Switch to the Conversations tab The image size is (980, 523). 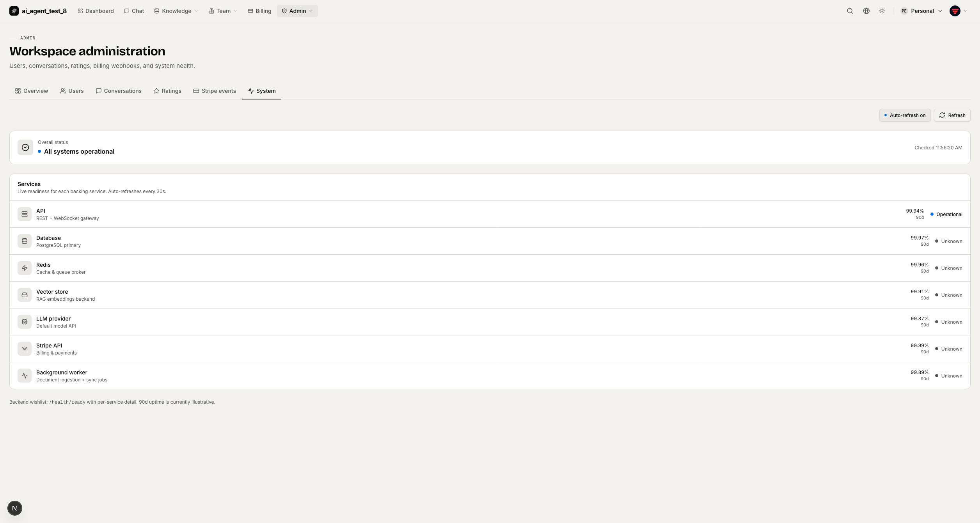tap(119, 91)
